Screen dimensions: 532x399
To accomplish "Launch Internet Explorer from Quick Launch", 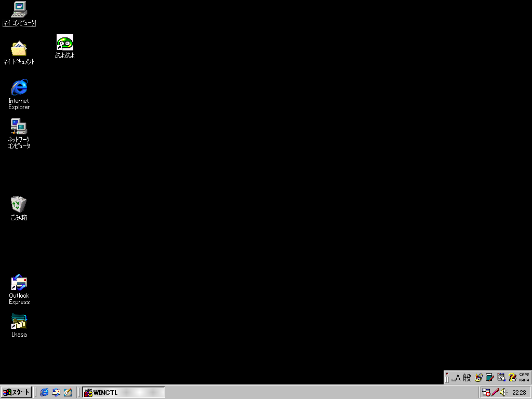I will tap(44, 393).
